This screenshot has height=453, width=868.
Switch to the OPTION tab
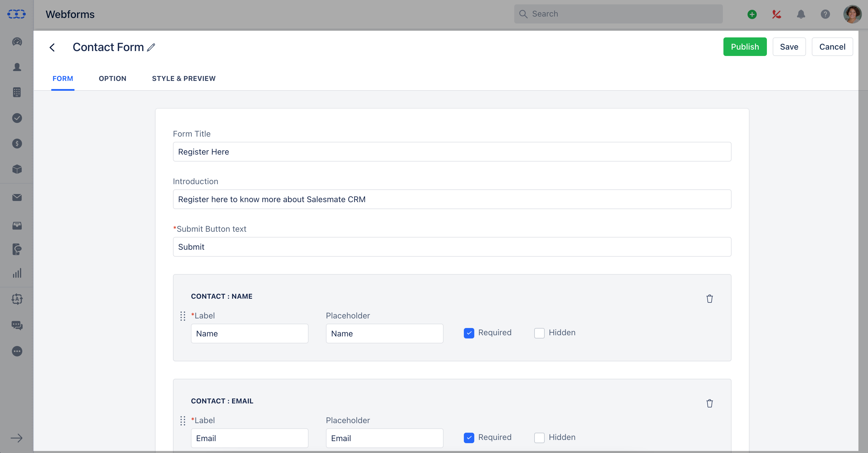[112, 79]
